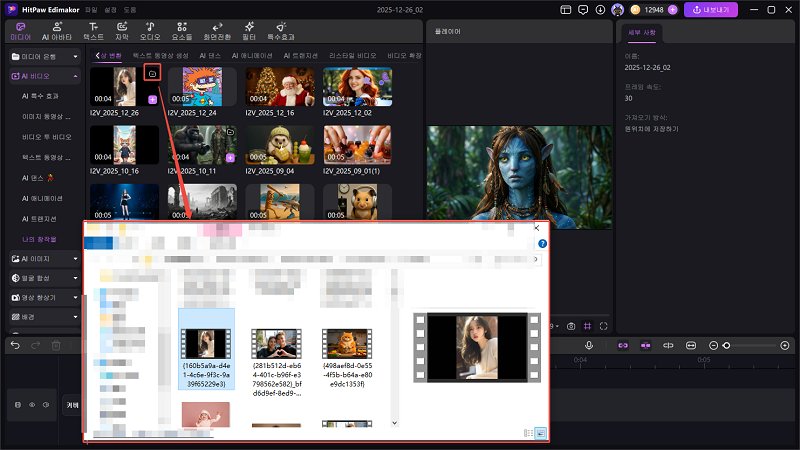Toggle the large icons view in file dialog
800x450 pixels.
click(x=541, y=432)
